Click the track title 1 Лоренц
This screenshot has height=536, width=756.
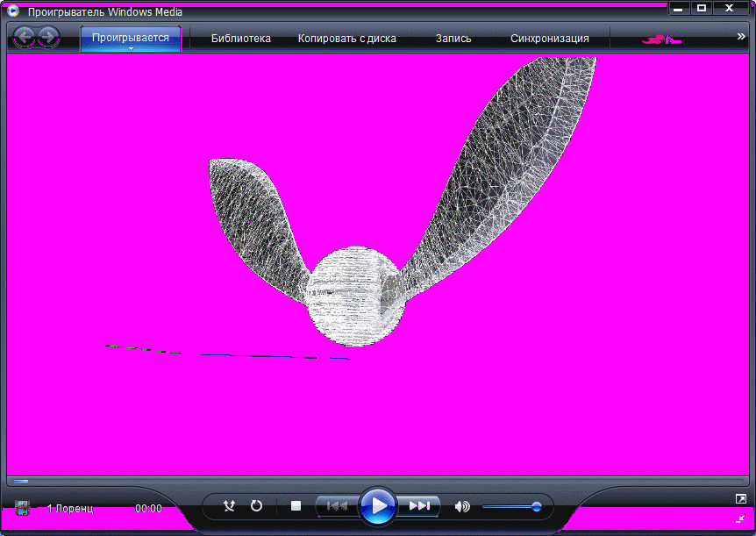[70, 509]
